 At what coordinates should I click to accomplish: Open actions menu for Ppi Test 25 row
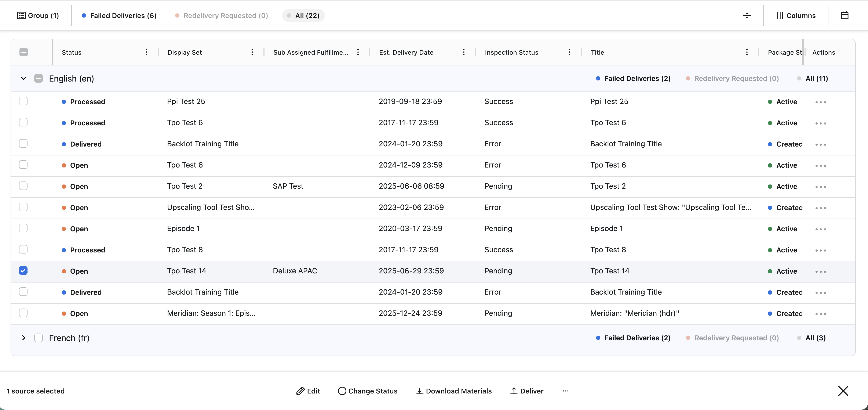click(x=820, y=102)
